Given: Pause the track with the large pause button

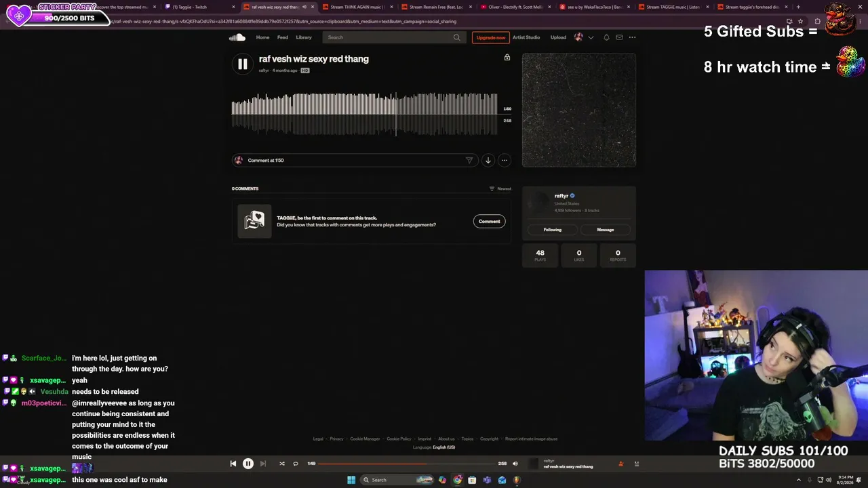Looking at the screenshot, I should pyautogui.click(x=242, y=64).
